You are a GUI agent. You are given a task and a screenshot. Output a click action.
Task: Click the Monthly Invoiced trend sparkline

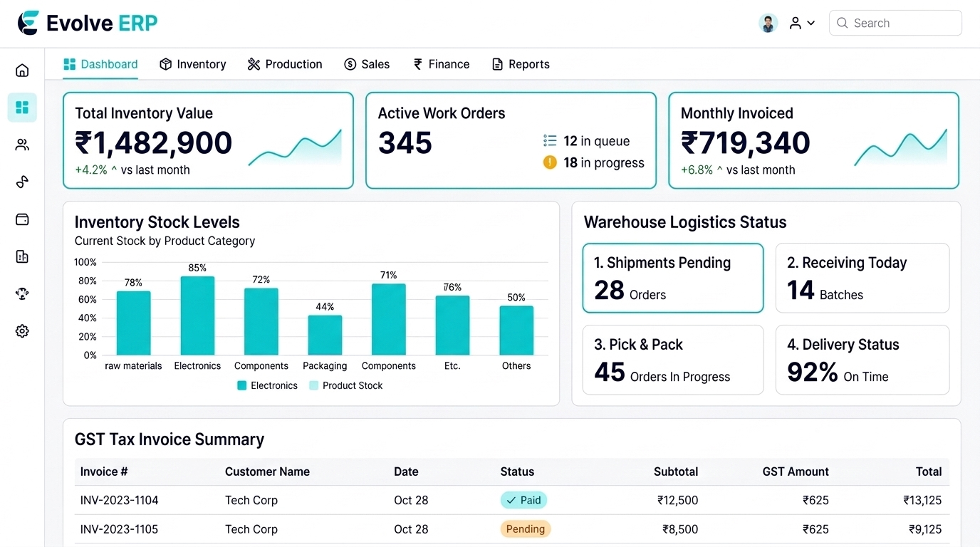click(x=901, y=147)
